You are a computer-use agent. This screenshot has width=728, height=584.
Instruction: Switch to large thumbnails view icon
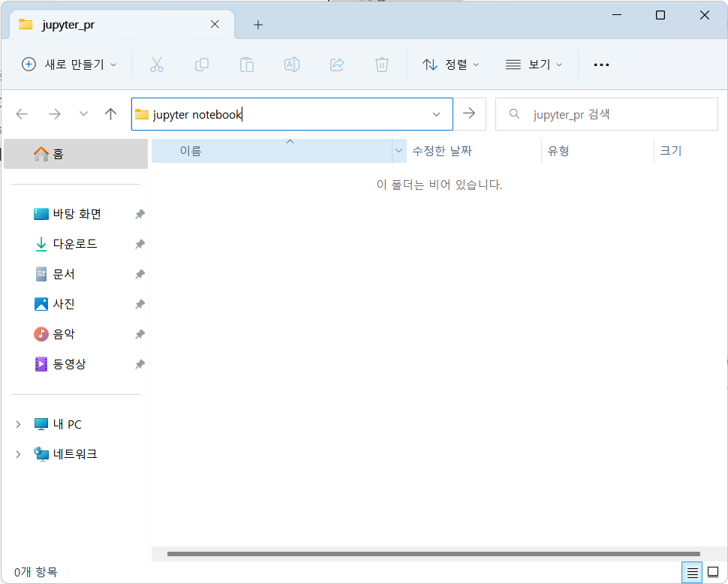click(713, 573)
